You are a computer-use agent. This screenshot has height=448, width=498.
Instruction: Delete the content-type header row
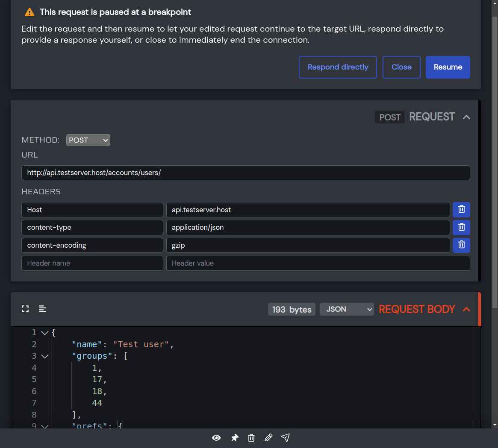(461, 228)
